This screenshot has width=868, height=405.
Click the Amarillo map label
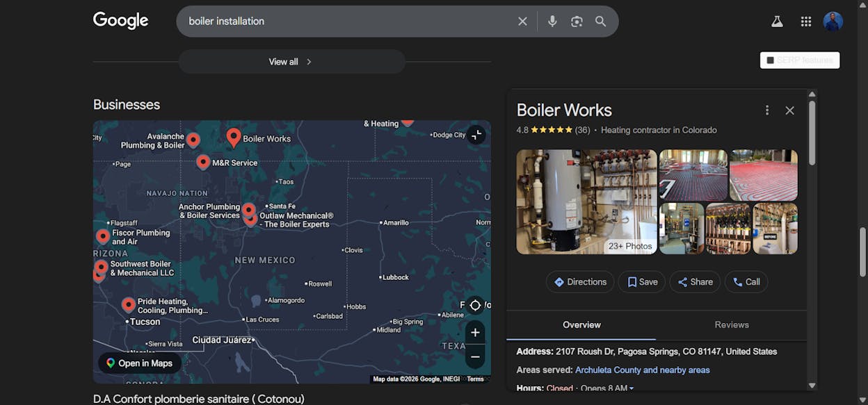pyautogui.click(x=396, y=223)
